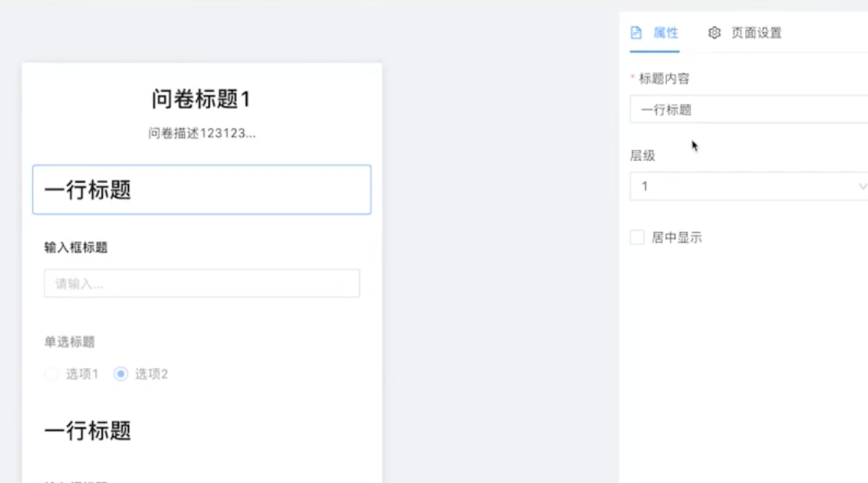Click the 居中显示 label text
Viewport: 868px width, 483px height.
click(x=676, y=238)
